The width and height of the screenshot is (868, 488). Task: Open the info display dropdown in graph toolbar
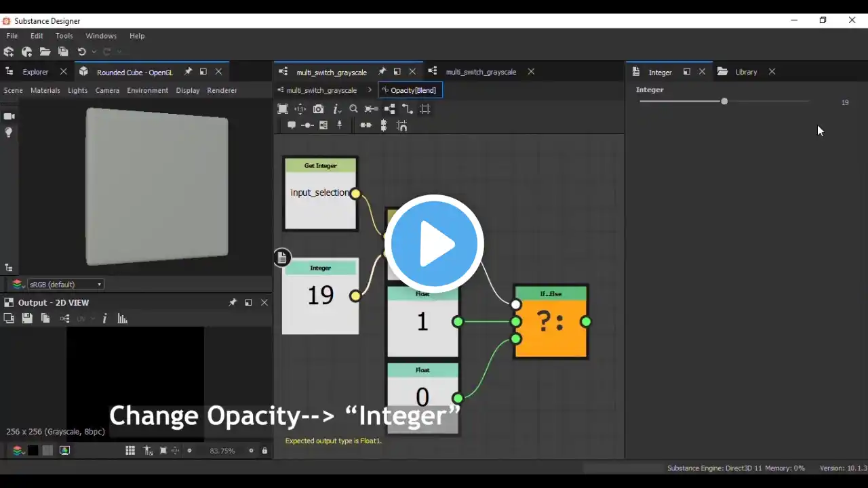[x=337, y=109]
